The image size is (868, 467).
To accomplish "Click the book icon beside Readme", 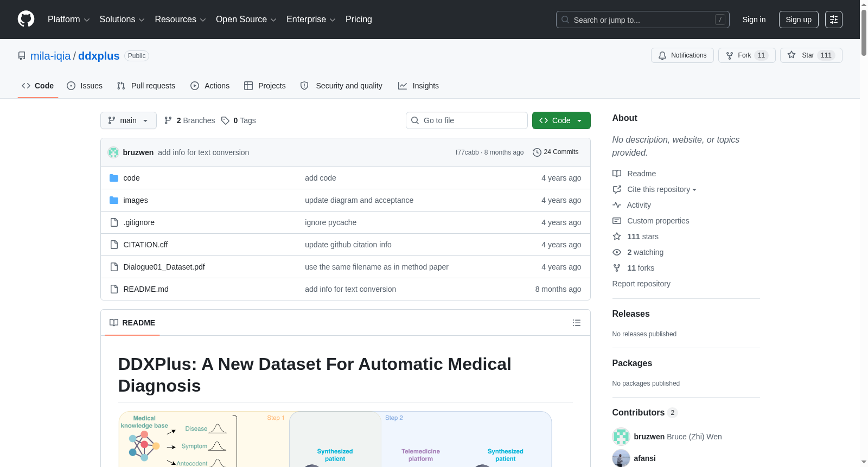I will click(x=617, y=174).
